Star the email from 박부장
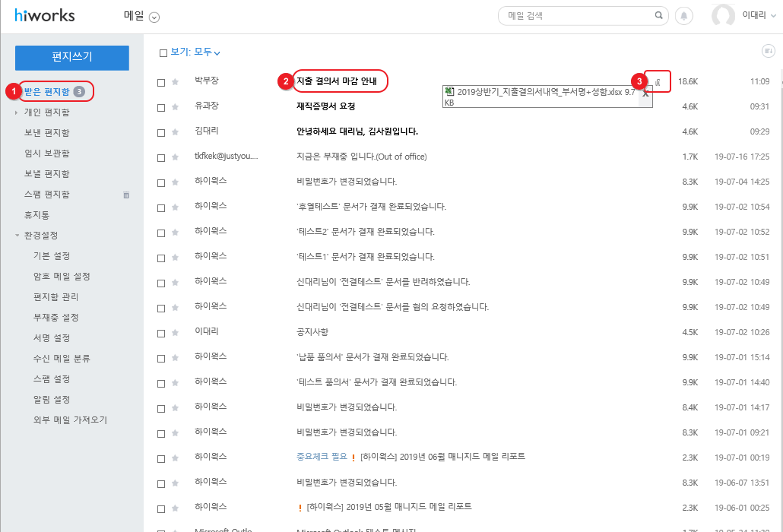Image resolution: width=783 pixels, height=532 pixels. click(x=175, y=82)
